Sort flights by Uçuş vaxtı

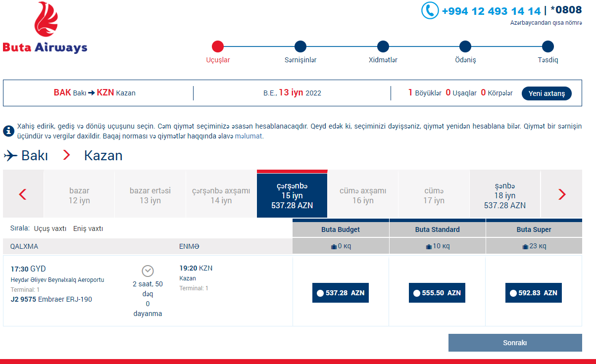click(x=50, y=228)
